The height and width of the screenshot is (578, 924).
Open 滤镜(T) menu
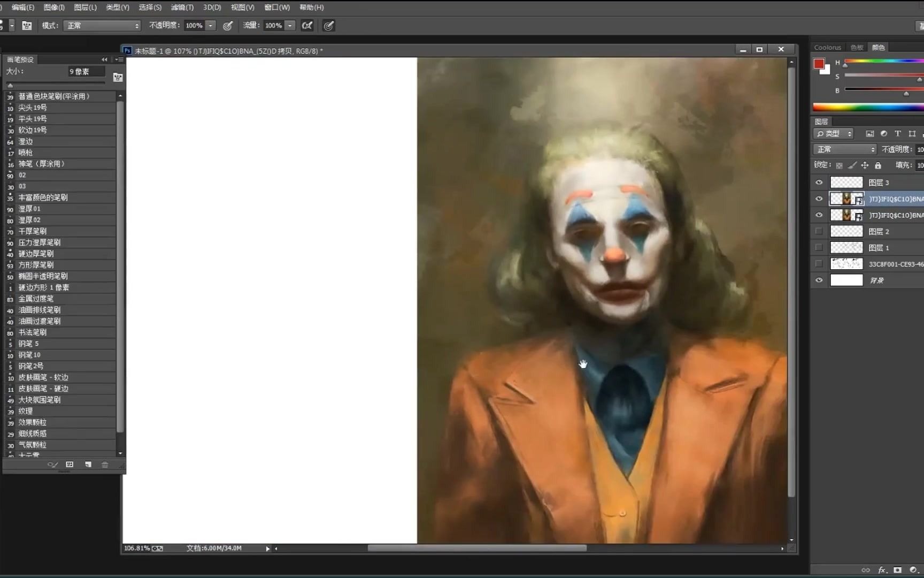(x=182, y=7)
